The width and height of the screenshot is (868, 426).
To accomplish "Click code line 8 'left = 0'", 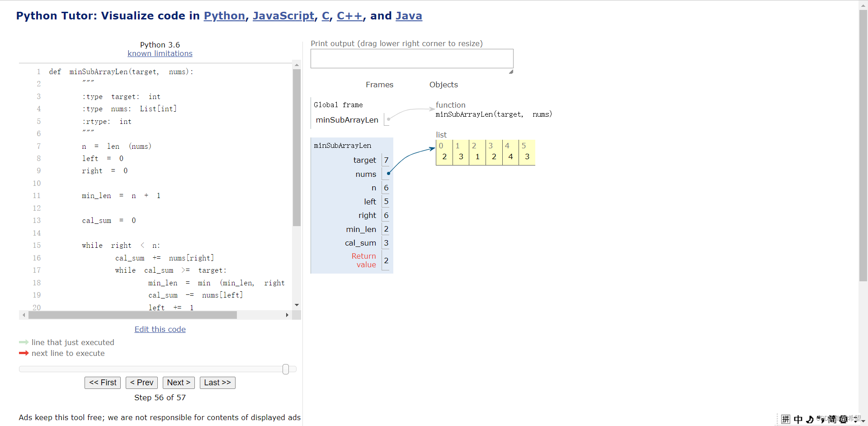I will coord(103,158).
